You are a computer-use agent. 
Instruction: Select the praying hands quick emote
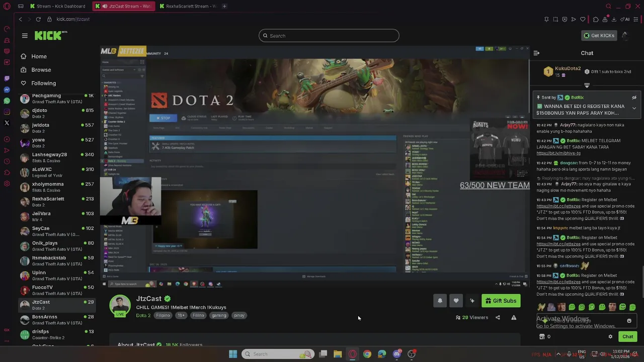point(541,307)
